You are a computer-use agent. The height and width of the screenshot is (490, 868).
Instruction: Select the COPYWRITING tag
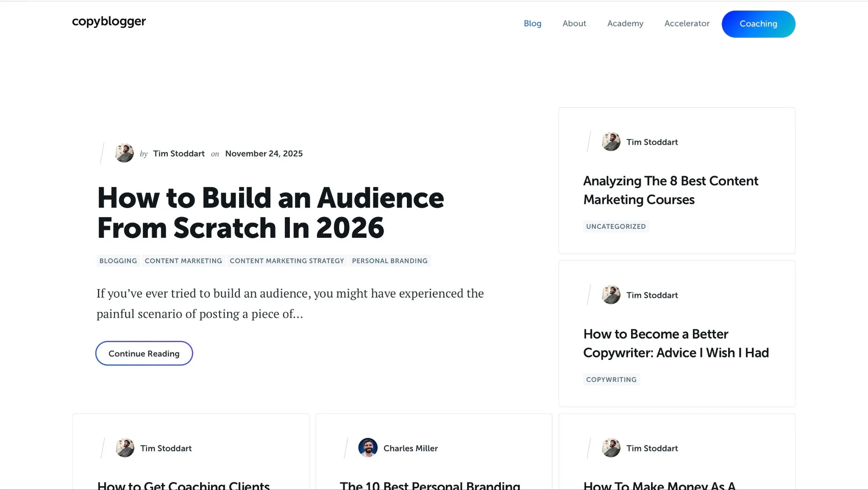(x=611, y=379)
